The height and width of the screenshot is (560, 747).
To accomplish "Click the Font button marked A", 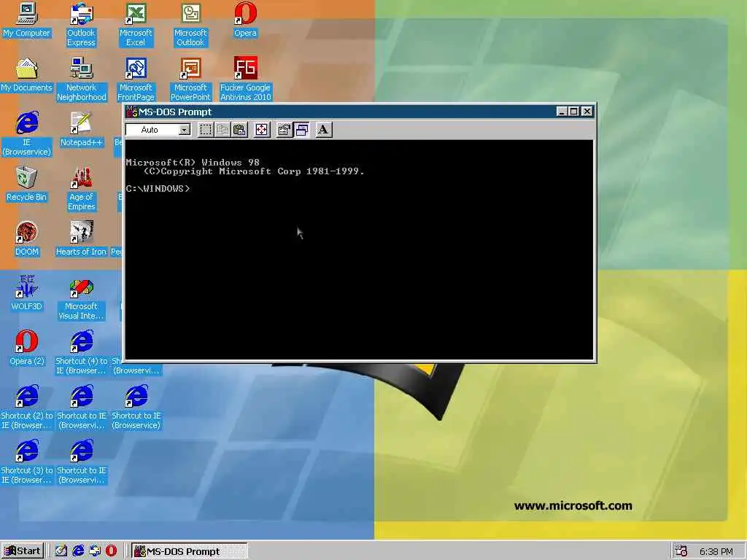I will tap(323, 130).
